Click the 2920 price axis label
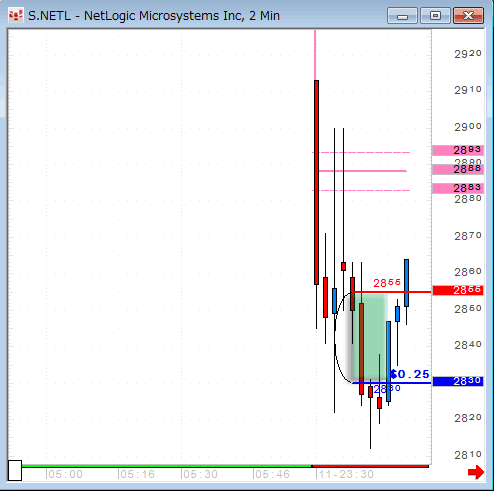The image size is (494, 491). [468, 54]
